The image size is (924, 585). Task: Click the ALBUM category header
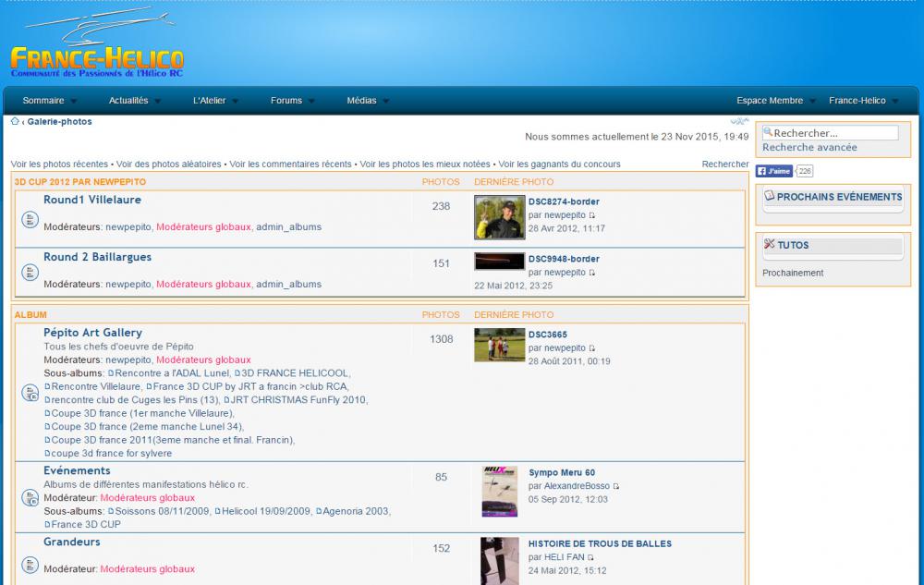click(x=30, y=315)
